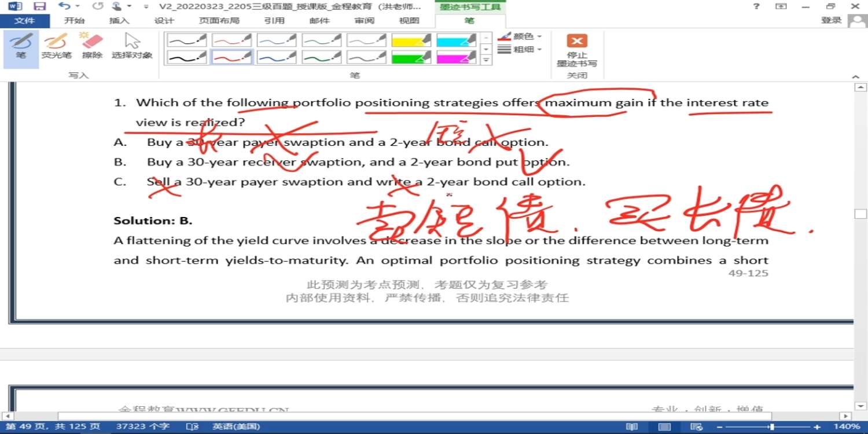Toggle touch/mouse mode in quick access toolbar
Image resolution: width=868 pixels, height=434 pixels.
(x=116, y=6)
